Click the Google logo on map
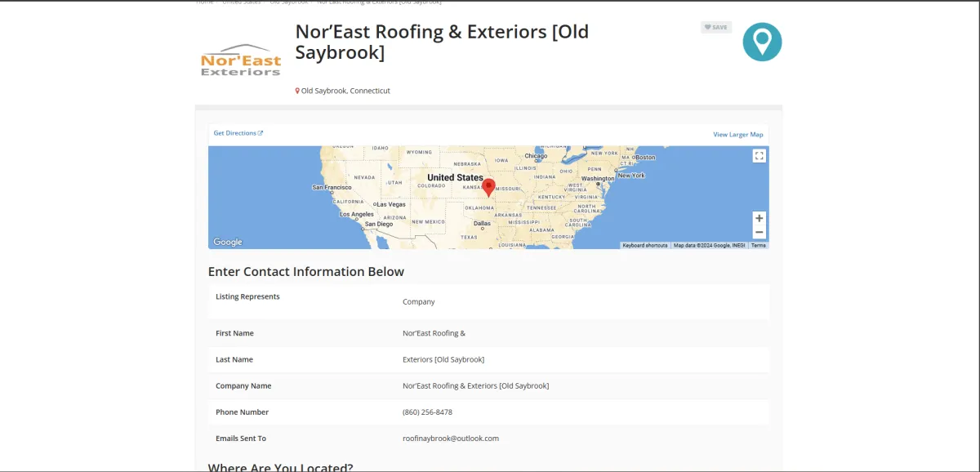The height and width of the screenshot is (472, 980). point(228,242)
